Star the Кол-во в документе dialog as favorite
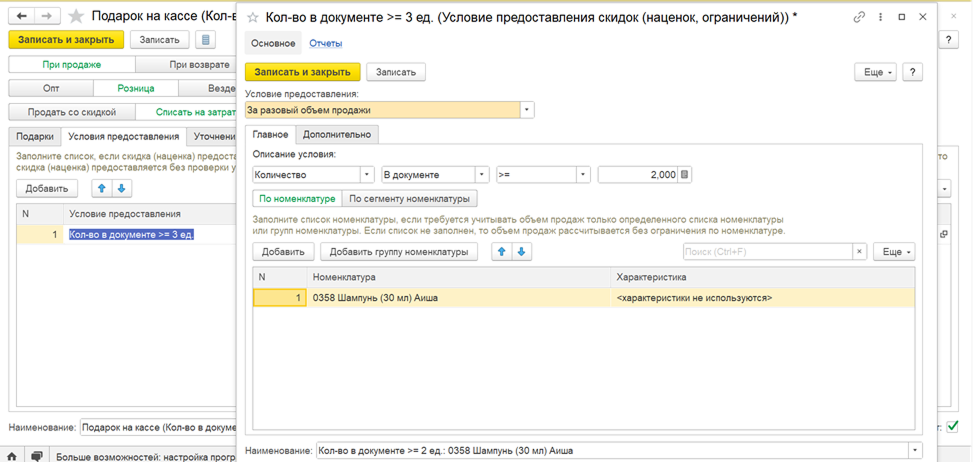 click(253, 18)
